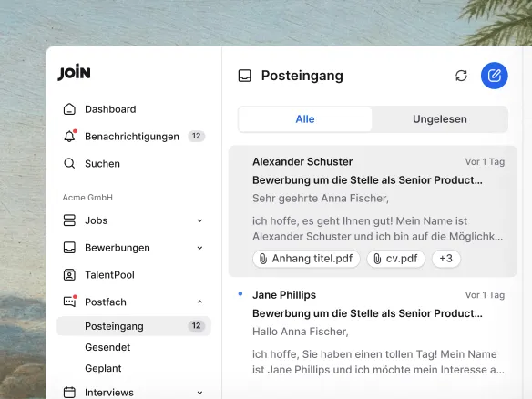Click the Posteingang page heading
This screenshot has width=532, height=399.
(x=302, y=76)
